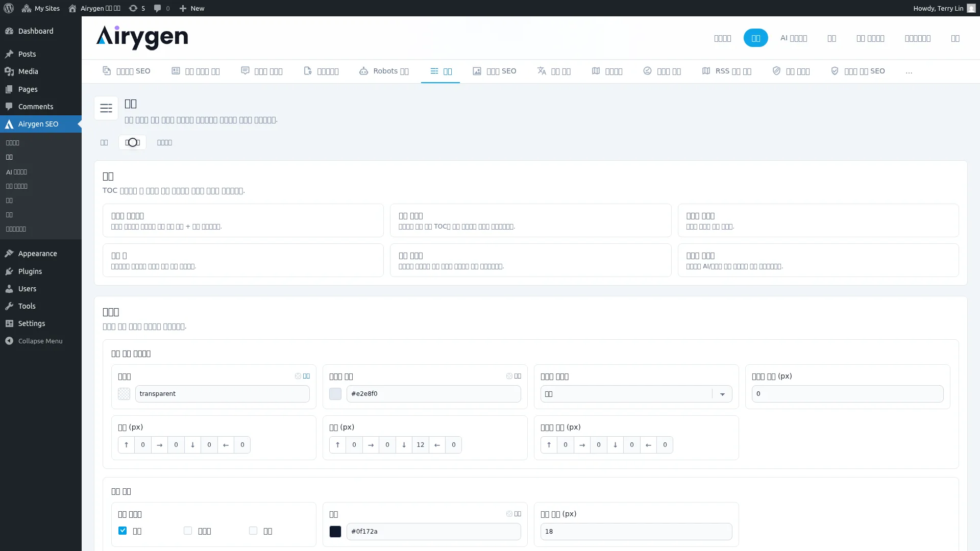Open Comments in the sidebar

(41, 107)
